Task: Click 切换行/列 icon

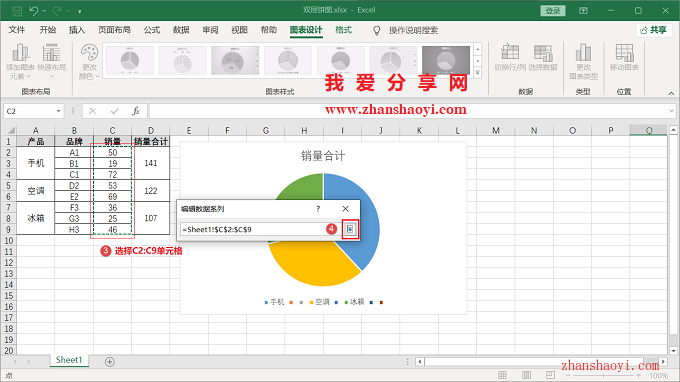Action: click(x=510, y=58)
